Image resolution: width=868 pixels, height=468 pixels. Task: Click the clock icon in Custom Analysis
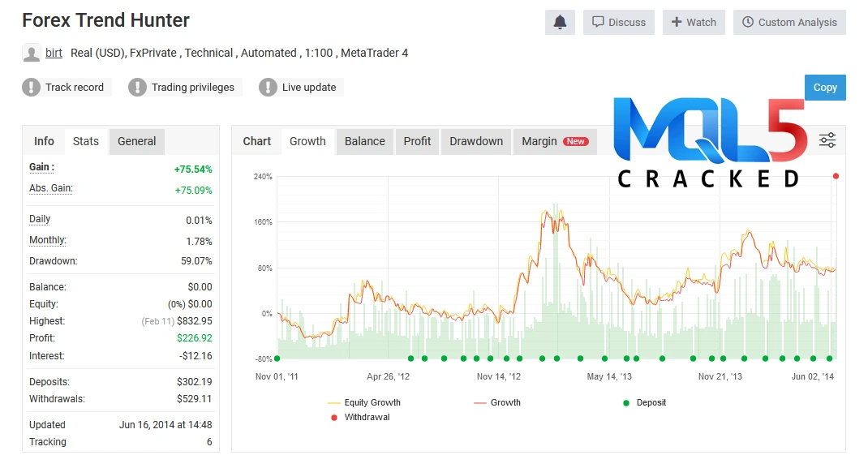click(748, 22)
